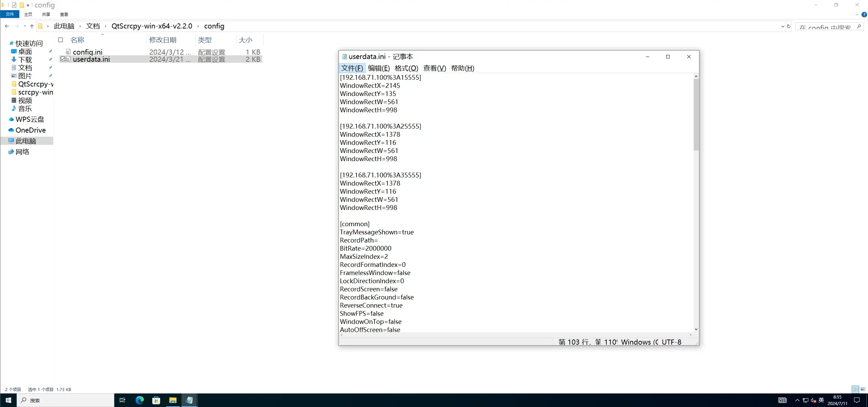Click QtScrcpy-win-x64-v2.2.0 in the breadcrumb path
This screenshot has width=868, height=407.
coord(152,26)
